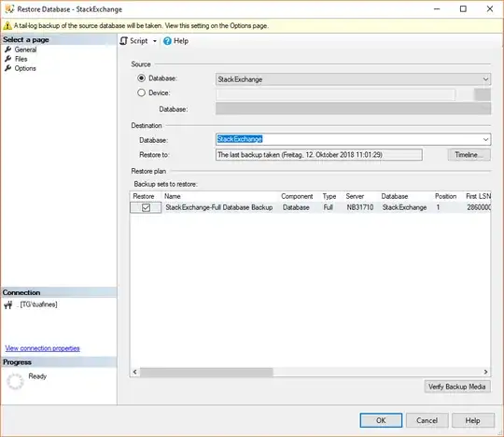The image size is (504, 437).
Task: Click the Component cell showing Database
Action: [x=296, y=207]
